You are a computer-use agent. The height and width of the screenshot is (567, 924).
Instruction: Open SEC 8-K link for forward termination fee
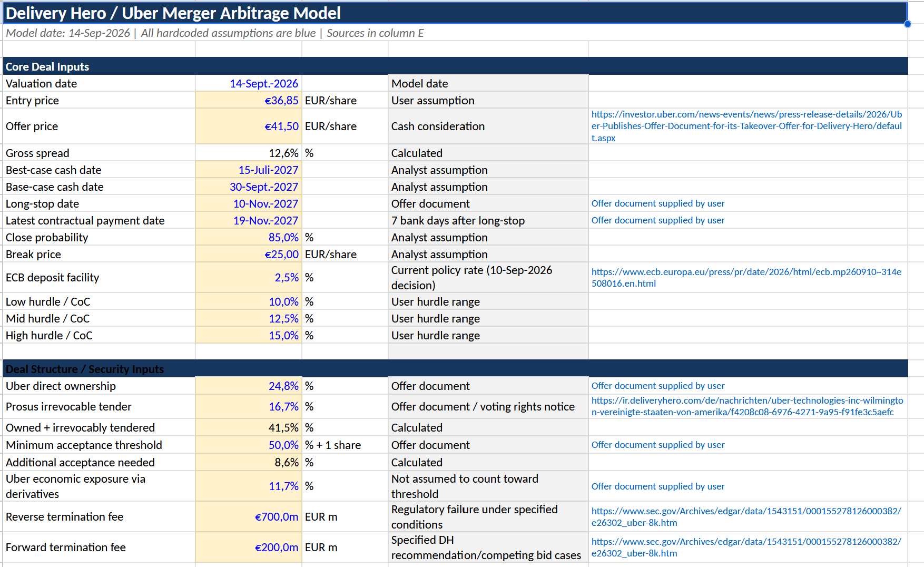[x=746, y=548]
